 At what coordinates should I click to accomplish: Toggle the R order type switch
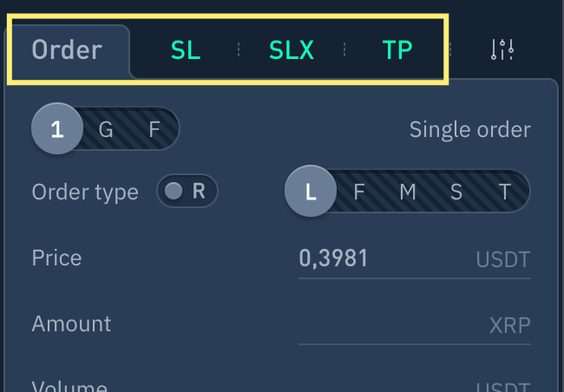tap(187, 192)
